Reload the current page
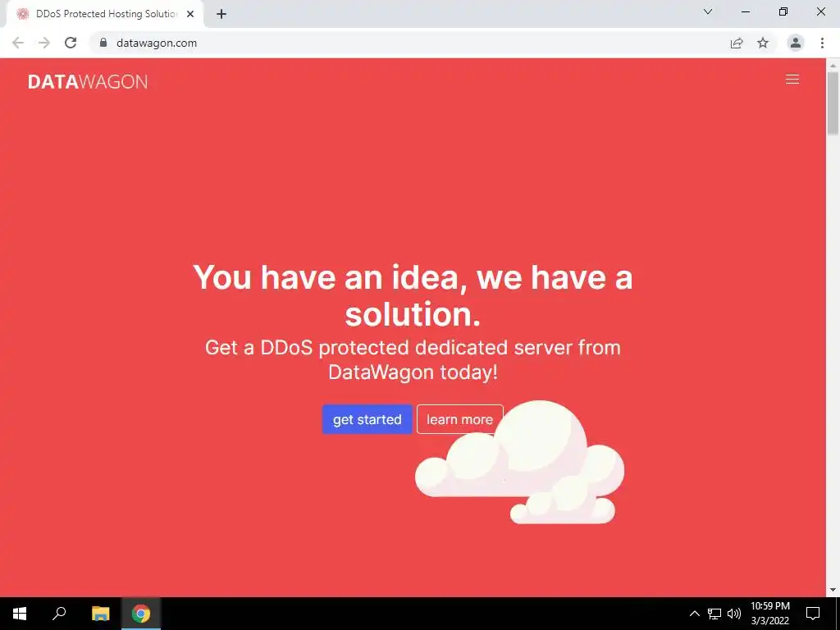The image size is (840, 630). (71, 43)
